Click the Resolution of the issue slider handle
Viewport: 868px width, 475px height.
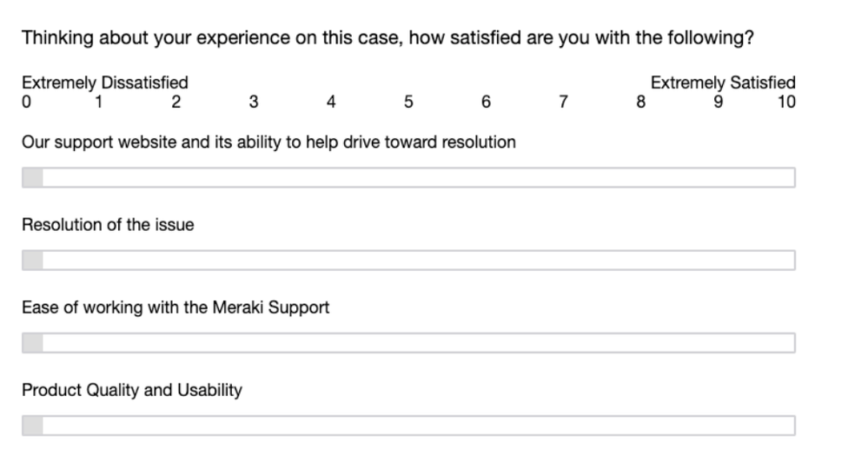click(32, 261)
